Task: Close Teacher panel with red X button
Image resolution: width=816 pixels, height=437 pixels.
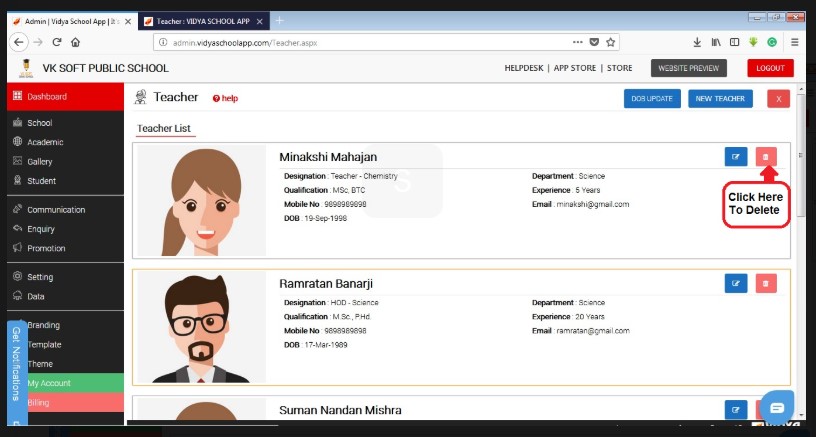Action: pos(779,99)
